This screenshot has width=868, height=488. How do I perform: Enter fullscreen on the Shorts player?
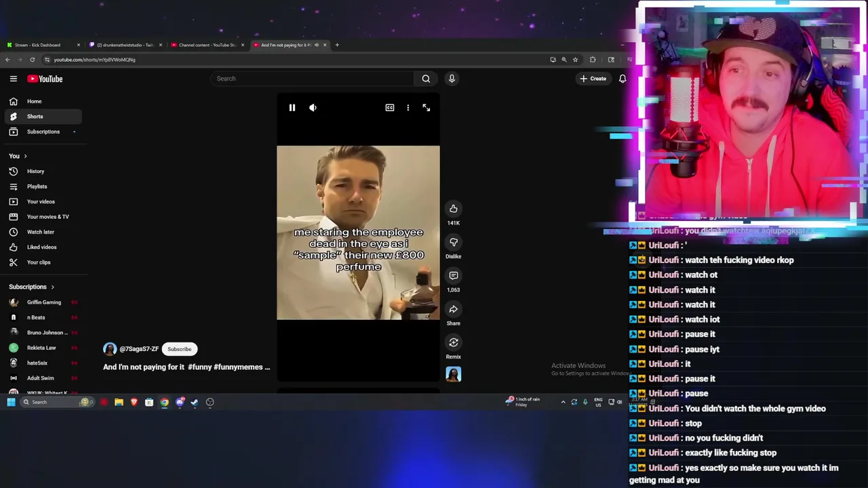click(426, 108)
